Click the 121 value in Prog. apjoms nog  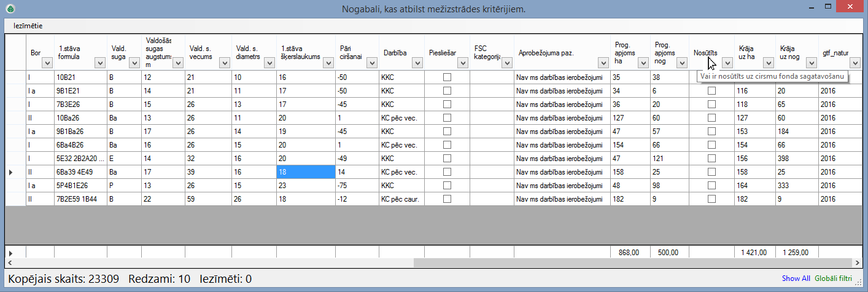click(670, 159)
